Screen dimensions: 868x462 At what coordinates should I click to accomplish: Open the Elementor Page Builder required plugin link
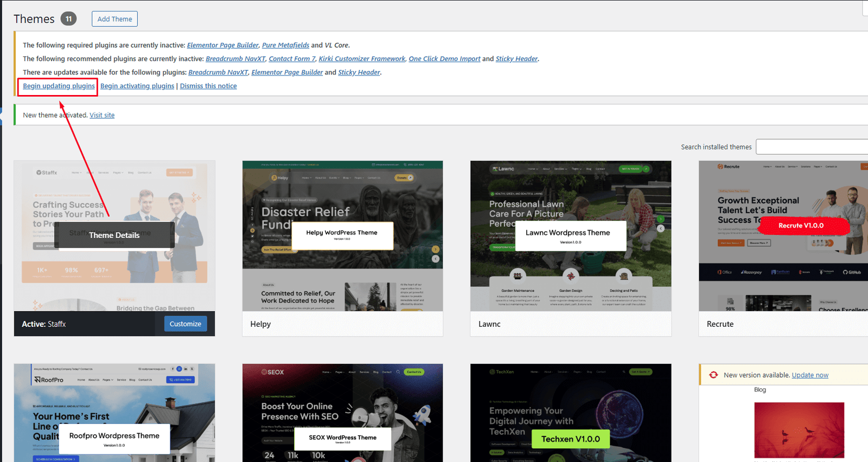(x=222, y=45)
